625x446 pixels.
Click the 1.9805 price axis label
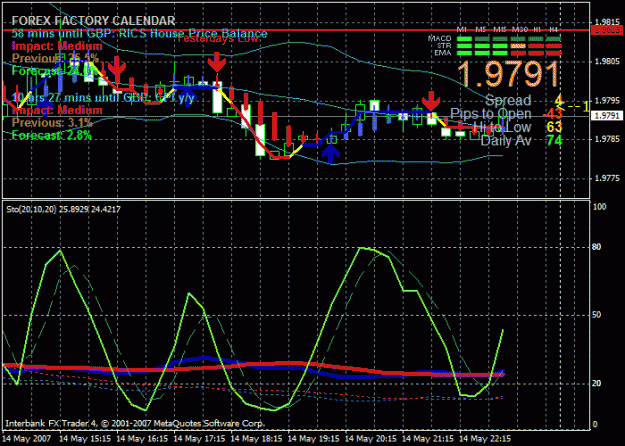(x=607, y=62)
